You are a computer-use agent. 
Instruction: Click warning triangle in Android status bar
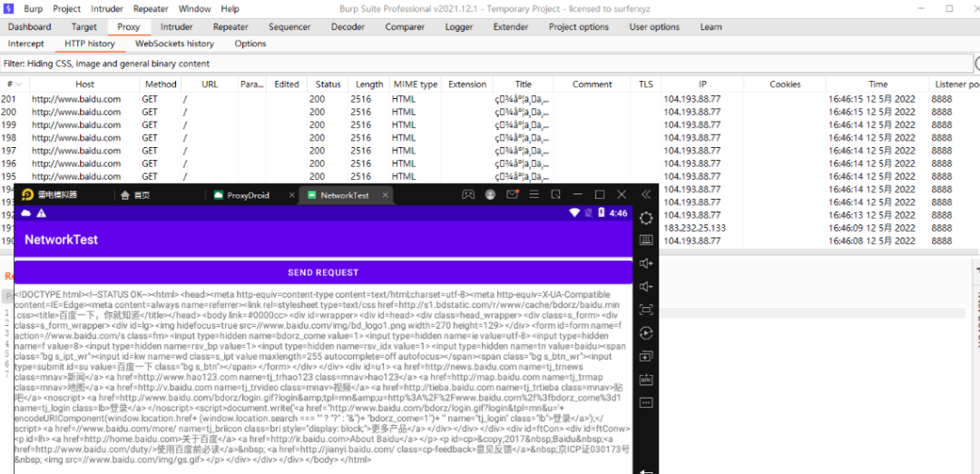(x=41, y=213)
